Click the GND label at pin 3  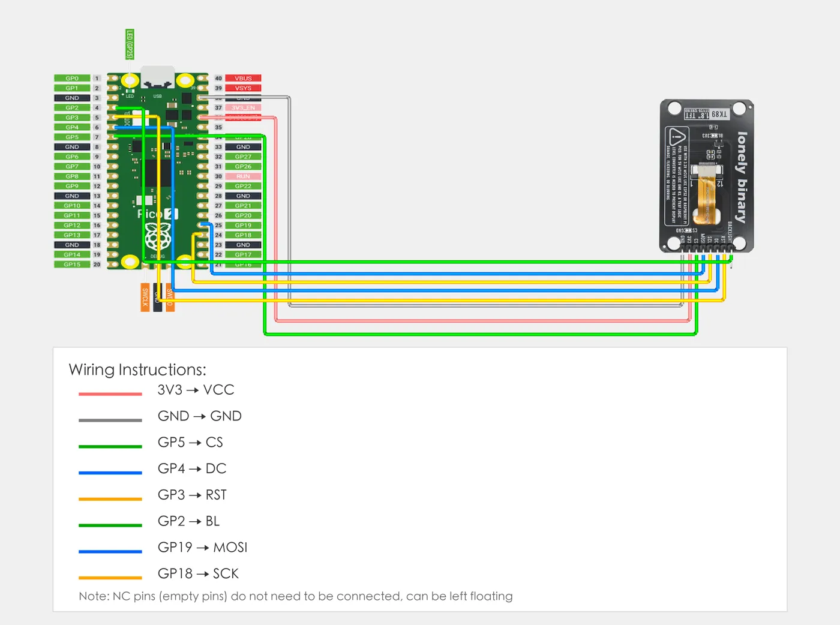click(x=72, y=98)
